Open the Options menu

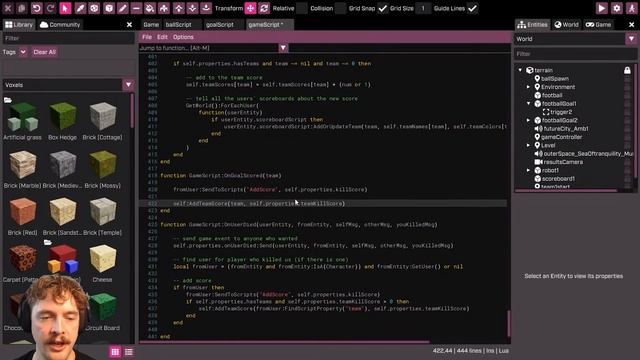click(183, 37)
